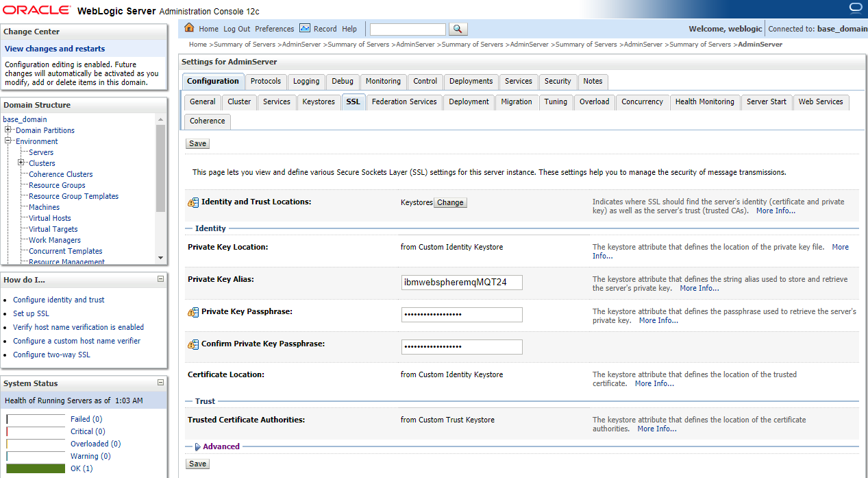Open the Monitoring tab
868x478 pixels.
pyautogui.click(x=383, y=81)
